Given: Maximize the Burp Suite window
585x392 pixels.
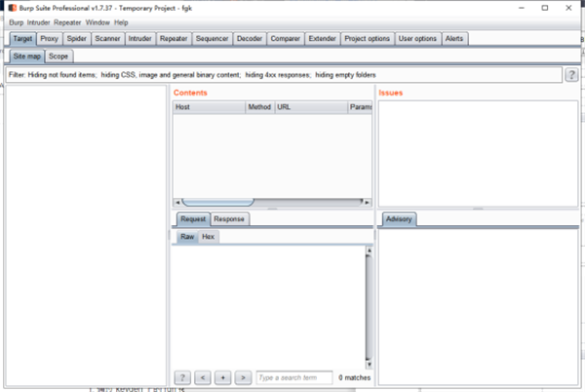Looking at the screenshot, I should click(x=545, y=8).
